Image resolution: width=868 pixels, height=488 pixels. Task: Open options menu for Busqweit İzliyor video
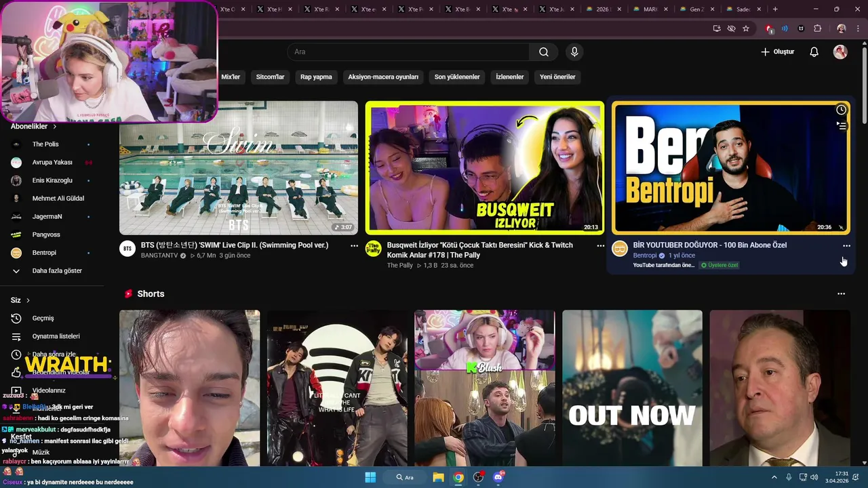pos(600,246)
